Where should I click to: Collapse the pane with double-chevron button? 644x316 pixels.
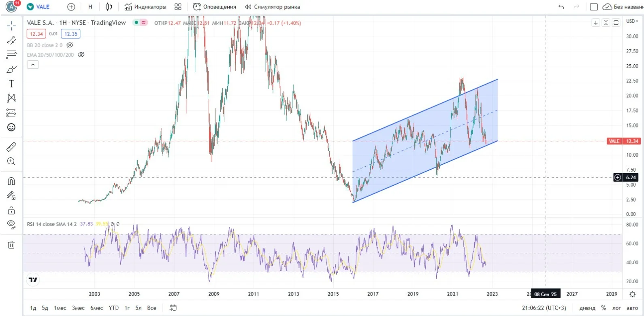point(606,23)
